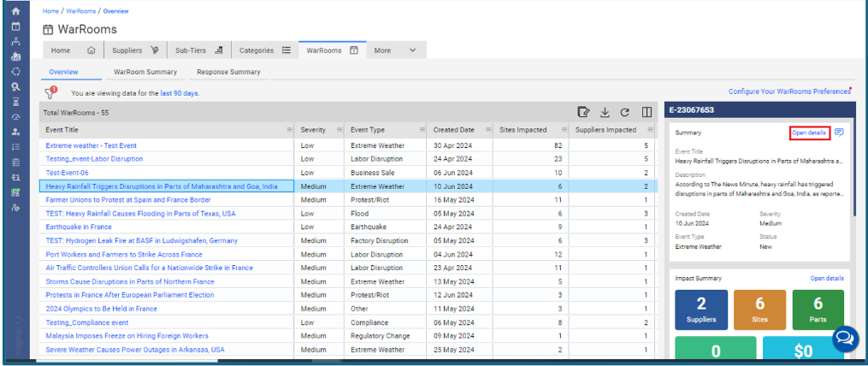Viewport: 868px width, 366px height.
Task: Click the house icon on the Home tab
Action: click(x=92, y=50)
